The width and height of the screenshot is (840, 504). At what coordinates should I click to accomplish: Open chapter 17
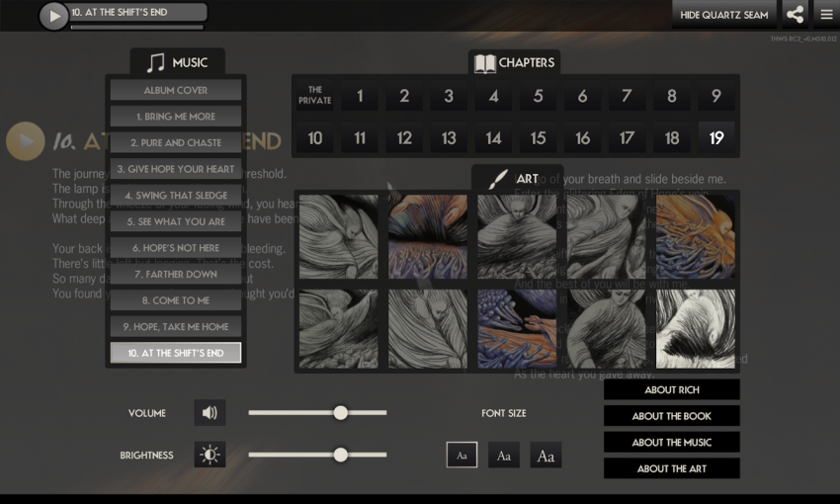tap(627, 137)
